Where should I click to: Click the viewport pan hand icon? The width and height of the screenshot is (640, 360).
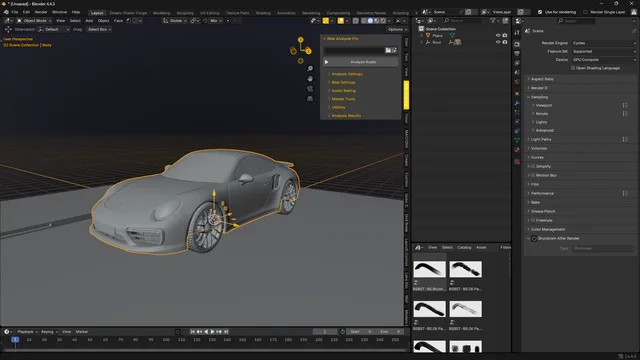click(310, 78)
